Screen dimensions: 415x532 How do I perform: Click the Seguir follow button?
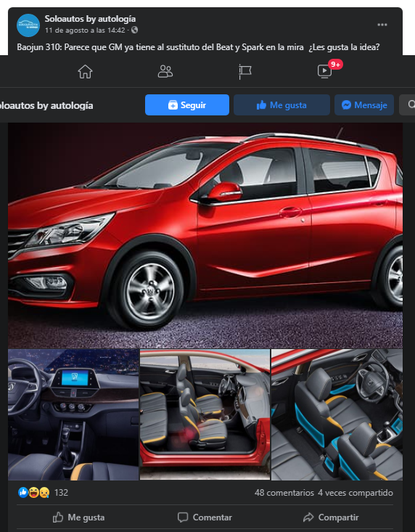click(x=187, y=105)
